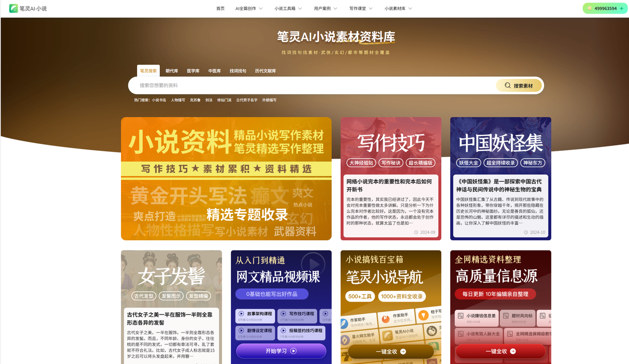Screen dimensions: 629x364
Task: Open the 小说资料 featured banner
Action: click(226, 179)
